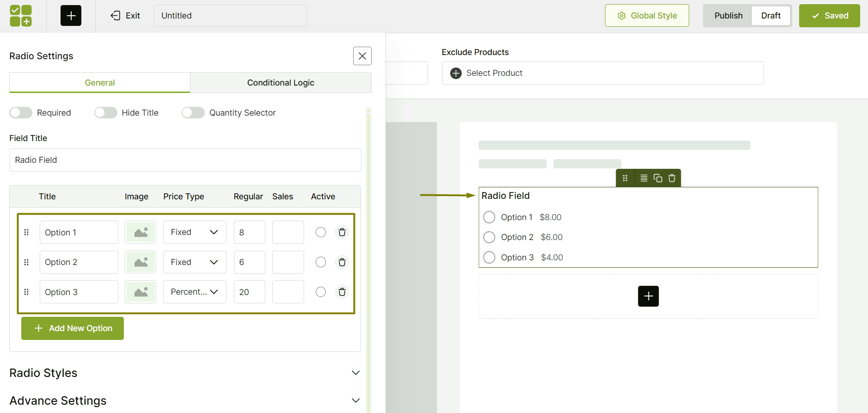868x413 pixels.
Task: Close the Radio Settings panel
Action: tap(362, 56)
